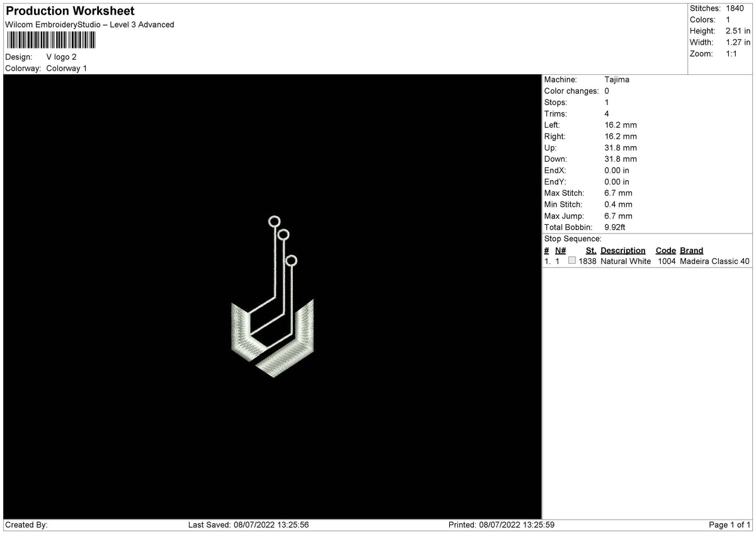Click the Max Stitch value 6.7 mm
This screenshot has width=756, height=534.
click(x=619, y=193)
